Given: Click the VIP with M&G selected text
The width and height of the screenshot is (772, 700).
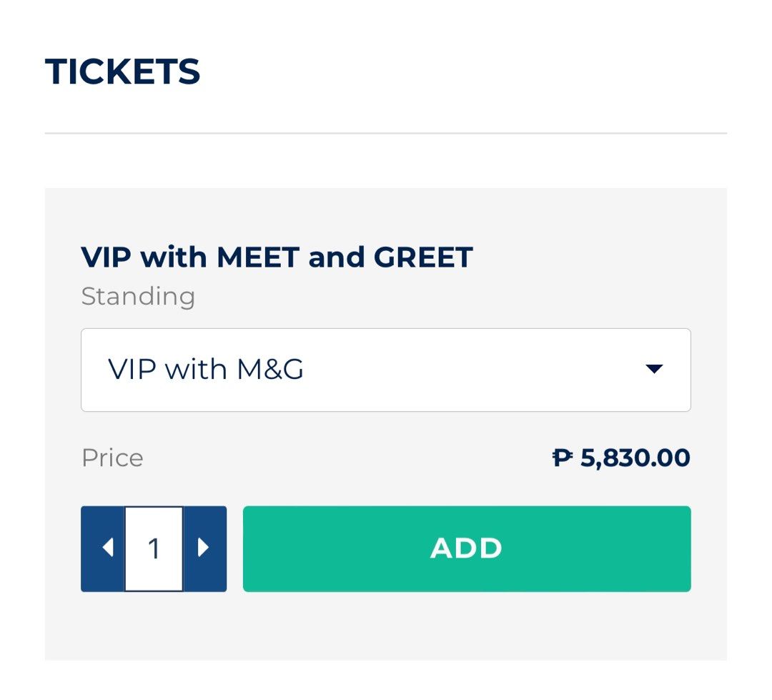Looking at the screenshot, I should point(206,370).
